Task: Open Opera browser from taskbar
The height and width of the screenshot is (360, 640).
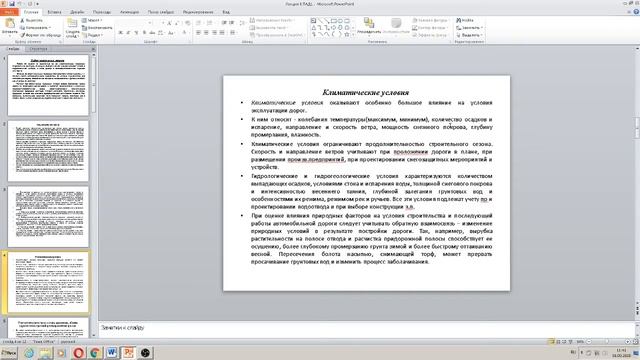Action: (x=79, y=353)
